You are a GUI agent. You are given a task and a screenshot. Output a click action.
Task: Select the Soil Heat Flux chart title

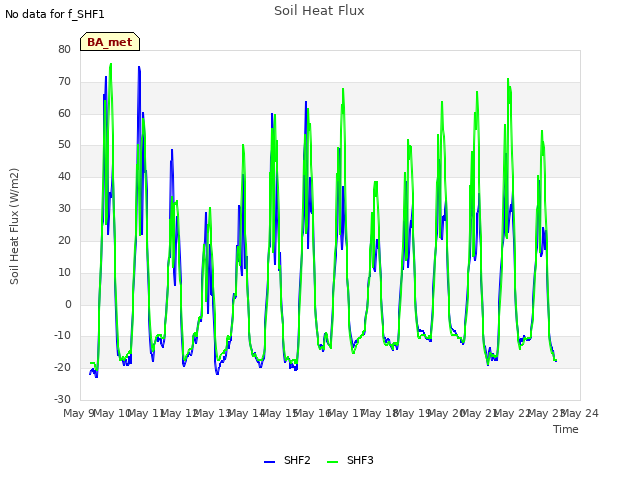point(319,11)
